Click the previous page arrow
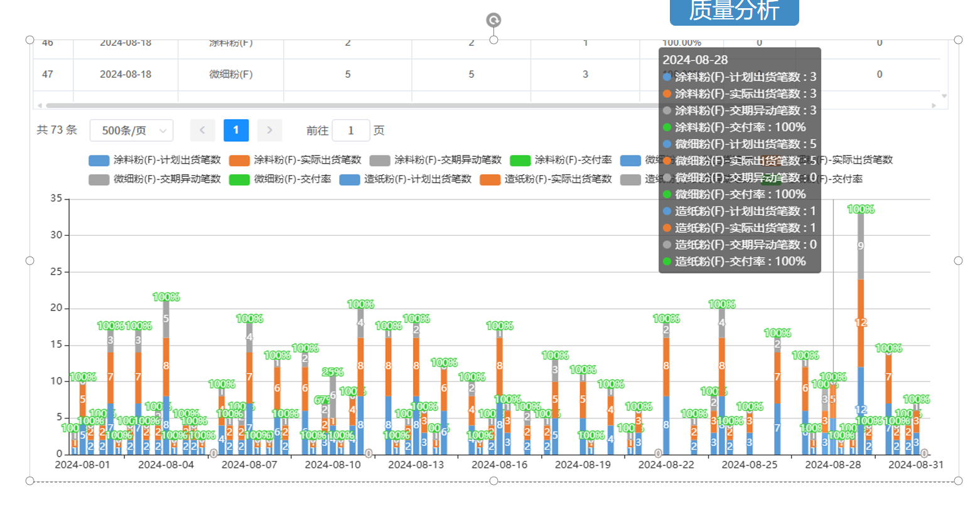This screenshot has height=515, width=980. (202, 130)
